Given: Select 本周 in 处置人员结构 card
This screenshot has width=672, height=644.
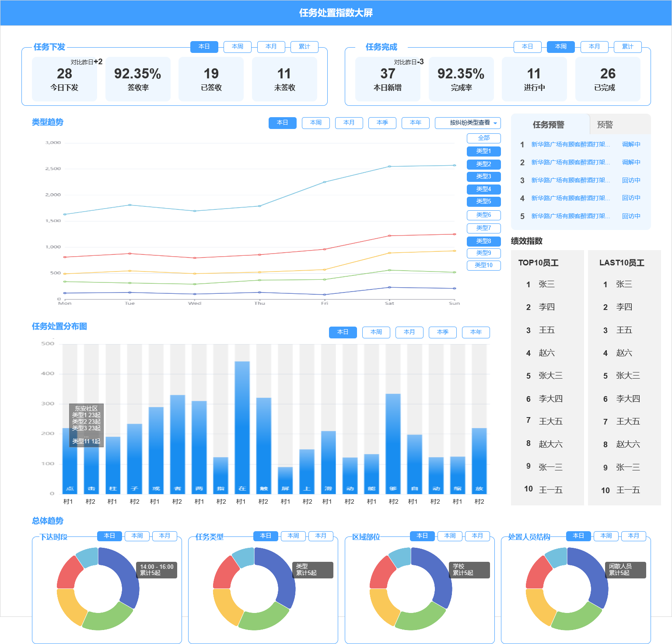Looking at the screenshot, I should tap(606, 536).
